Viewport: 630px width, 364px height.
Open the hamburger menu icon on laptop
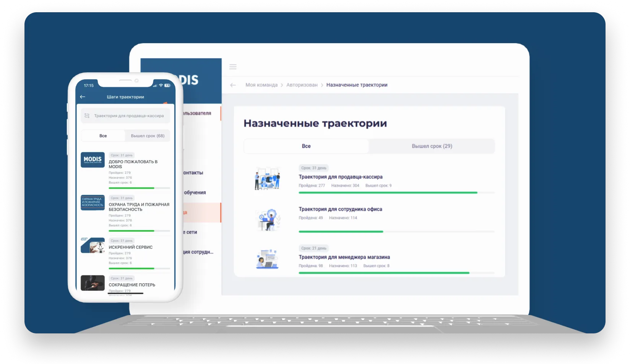pos(233,67)
